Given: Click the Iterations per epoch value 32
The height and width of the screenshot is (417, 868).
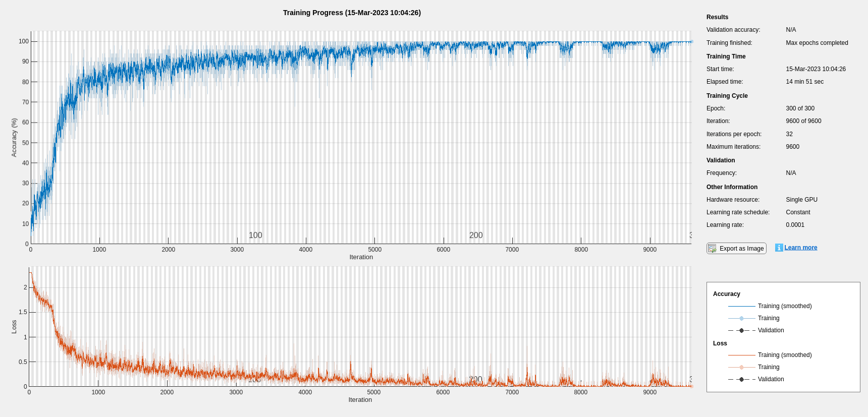Looking at the screenshot, I should (789, 134).
